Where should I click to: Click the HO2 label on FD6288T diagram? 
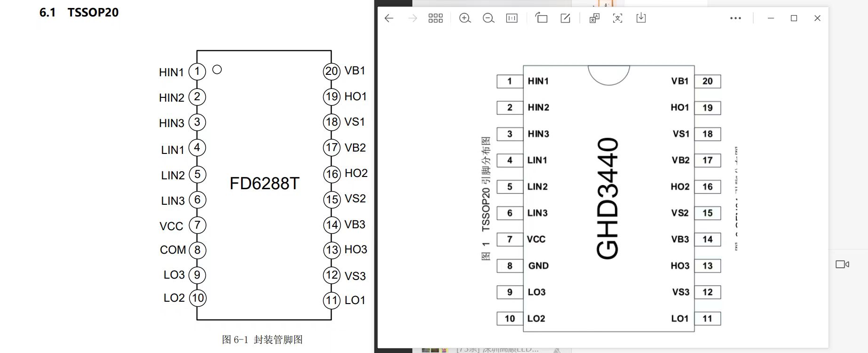(356, 173)
